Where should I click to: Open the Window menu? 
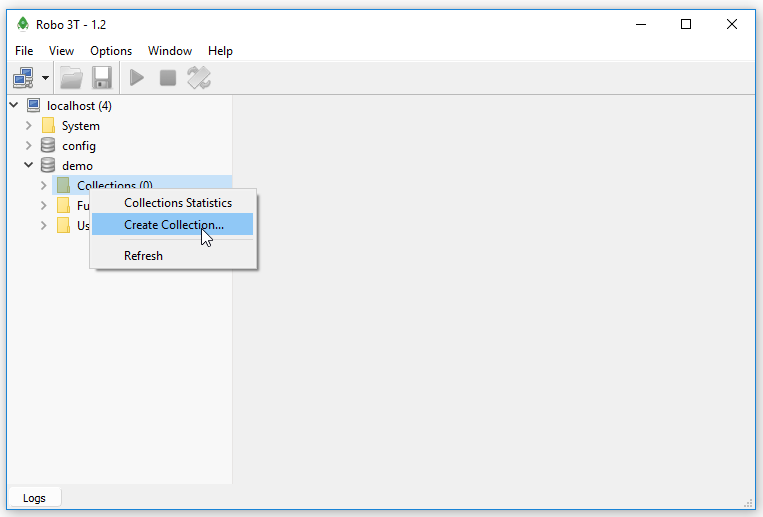click(x=170, y=51)
